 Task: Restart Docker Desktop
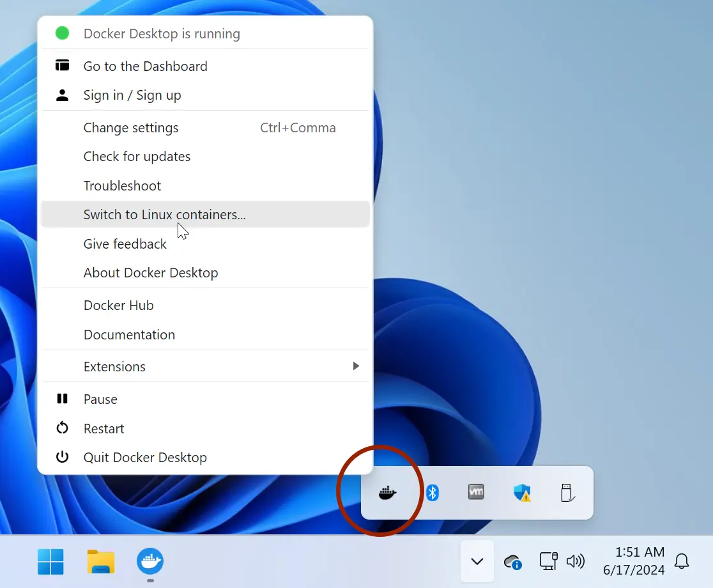click(x=205, y=428)
